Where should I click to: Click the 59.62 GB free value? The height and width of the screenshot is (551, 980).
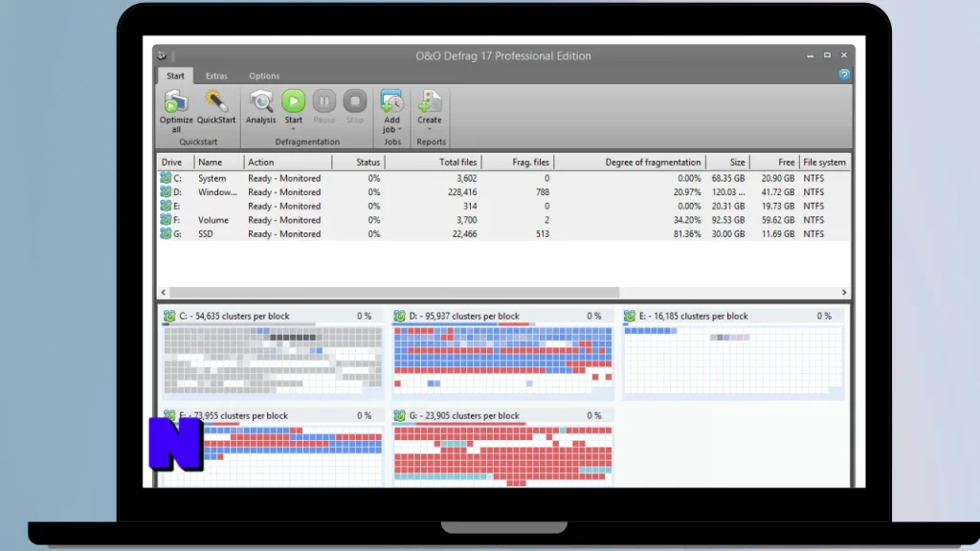(x=777, y=220)
